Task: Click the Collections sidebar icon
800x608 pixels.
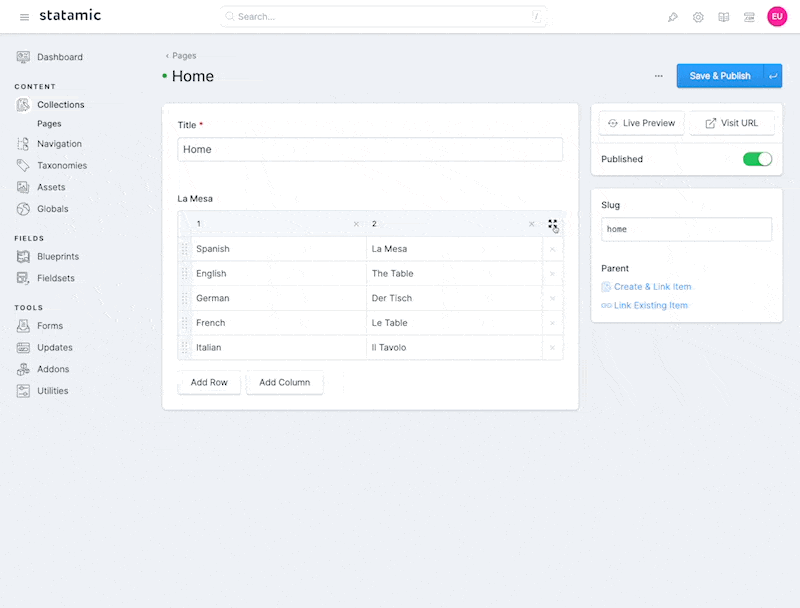Action: pyautogui.click(x=23, y=105)
